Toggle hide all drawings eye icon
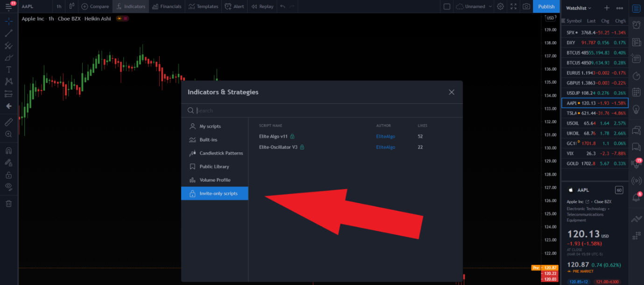This screenshot has width=644, height=285. (x=8, y=186)
